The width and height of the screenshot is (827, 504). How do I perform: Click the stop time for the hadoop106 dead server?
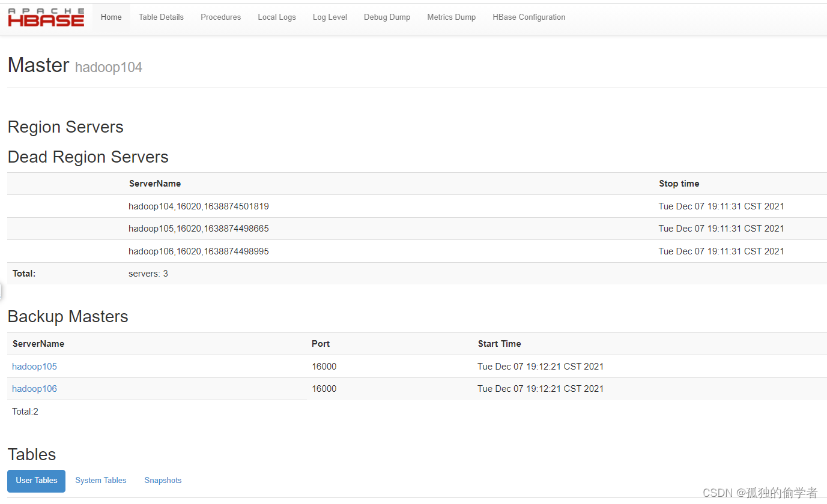click(x=721, y=251)
